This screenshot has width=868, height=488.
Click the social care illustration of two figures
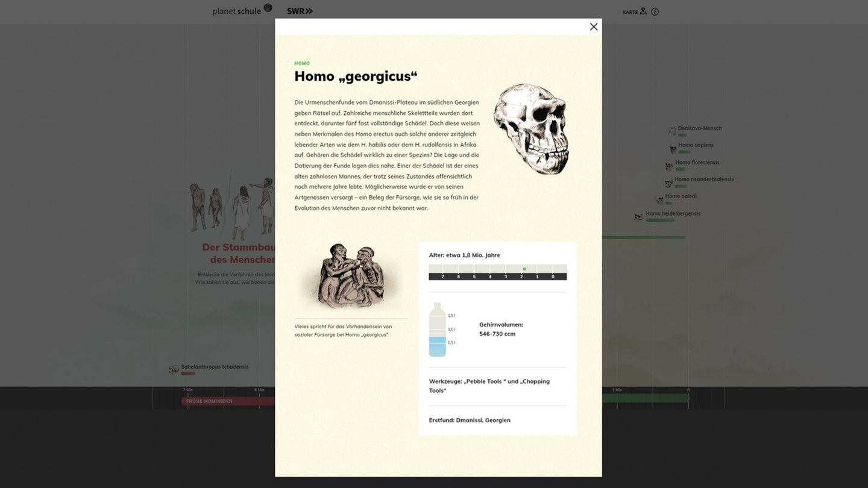[350, 276]
